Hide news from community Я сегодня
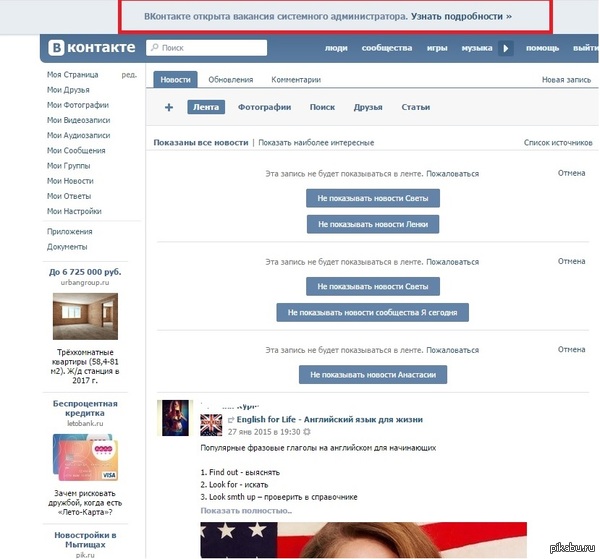The width and height of the screenshot is (600, 559). click(372, 312)
